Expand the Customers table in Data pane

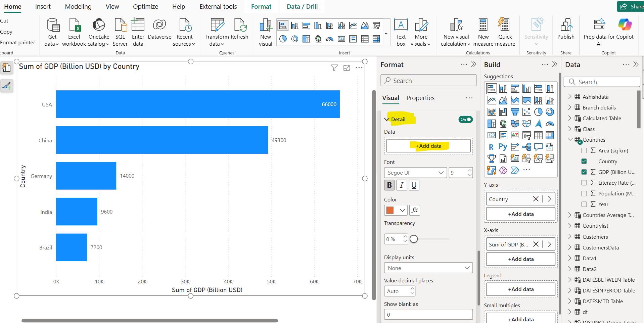click(569, 236)
